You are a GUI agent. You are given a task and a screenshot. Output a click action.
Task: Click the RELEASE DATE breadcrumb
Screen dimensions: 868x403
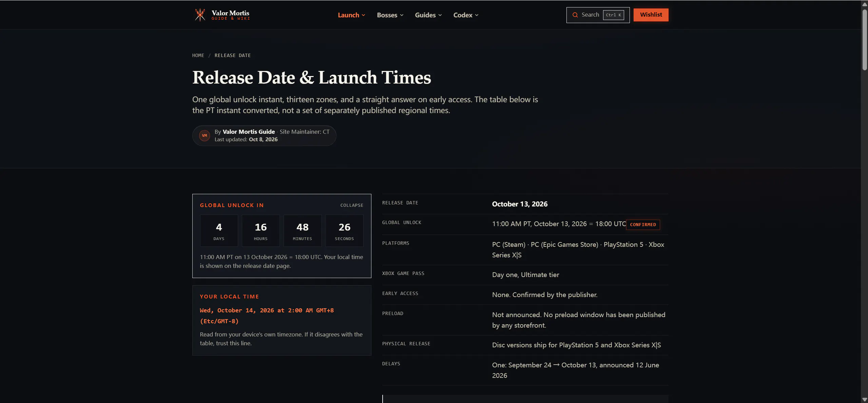point(232,55)
